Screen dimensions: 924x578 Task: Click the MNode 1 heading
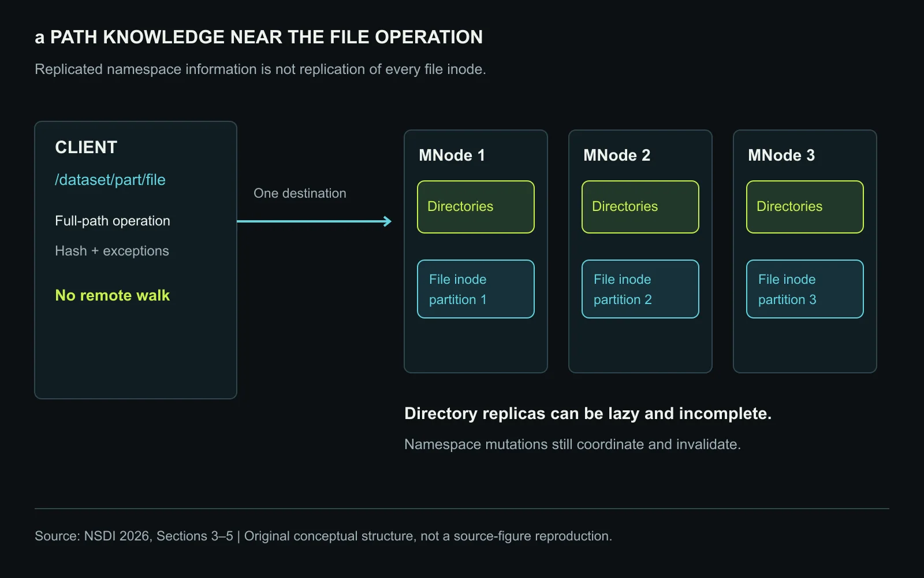(x=452, y=155)
